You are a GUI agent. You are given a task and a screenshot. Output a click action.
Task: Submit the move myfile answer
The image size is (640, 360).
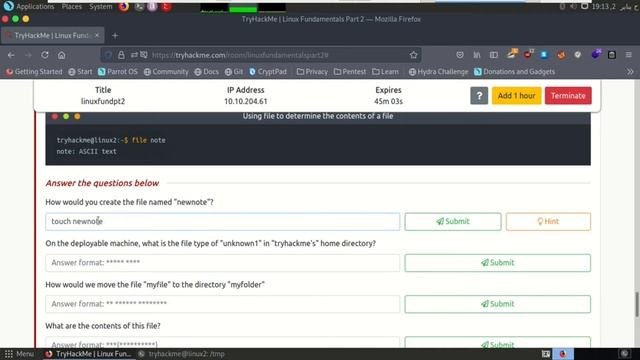497,304
